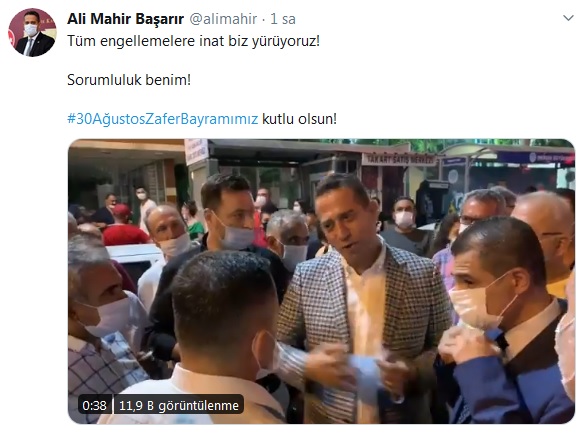580x436 pixels.
Task: Click the 'kutlu olsun!' tweet text
Action: [300, 119]
